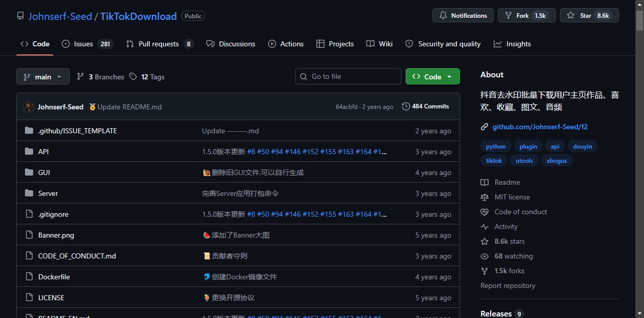Click the file icon beside LICENSE
Screen dimensions: 644x318
click(29, 298)
